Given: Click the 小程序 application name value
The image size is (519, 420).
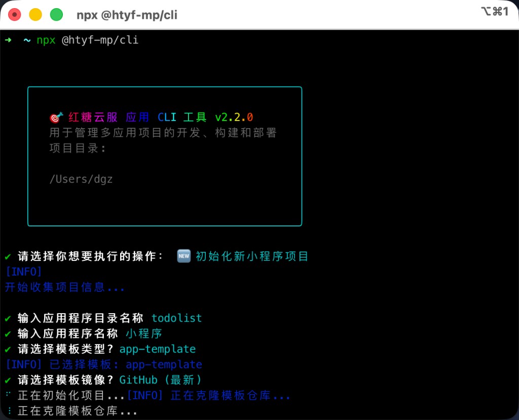Looking at the screenshot, I should (144, 334).
